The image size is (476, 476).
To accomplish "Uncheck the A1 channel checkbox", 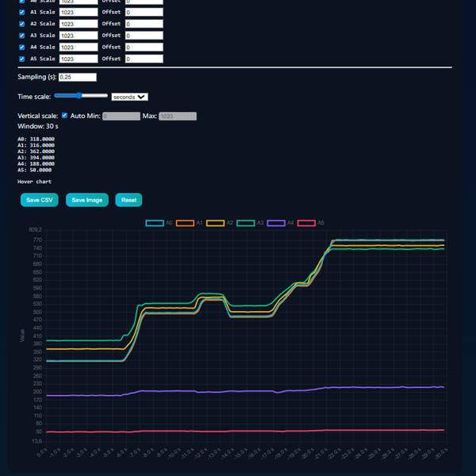I will [22, 12].
